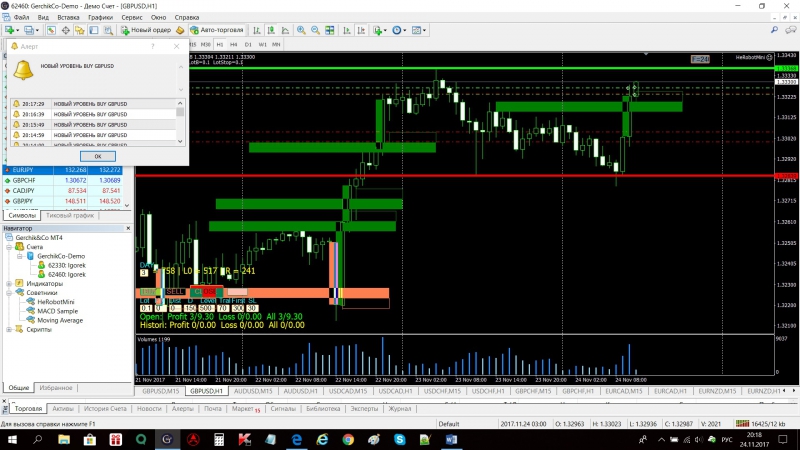The width and height of the screenshot is (800, 450).
Task: Switch Navigator to the Избранное tab
Action: tap(56, 388)
